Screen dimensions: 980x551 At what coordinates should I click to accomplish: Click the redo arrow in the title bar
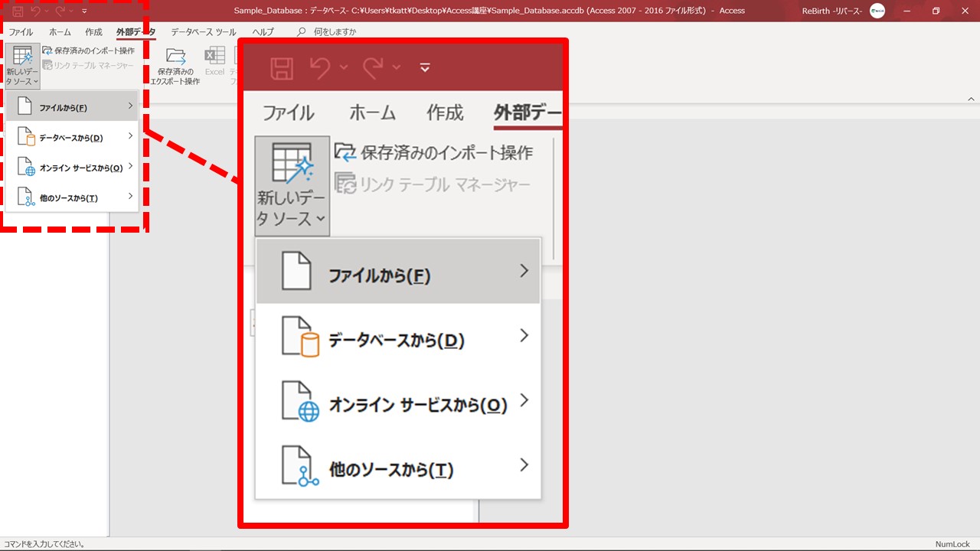pyautogui.click(x=60, y=11)
